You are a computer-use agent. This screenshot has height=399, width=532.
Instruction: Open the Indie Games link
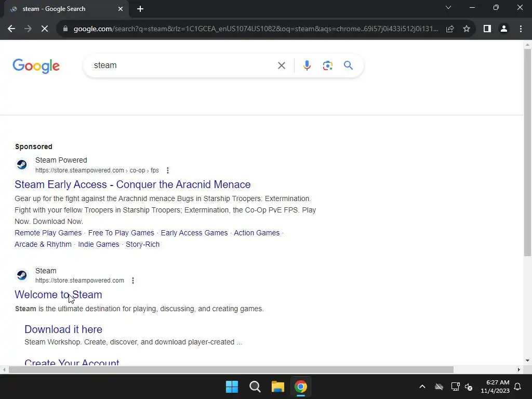(99, 244)
